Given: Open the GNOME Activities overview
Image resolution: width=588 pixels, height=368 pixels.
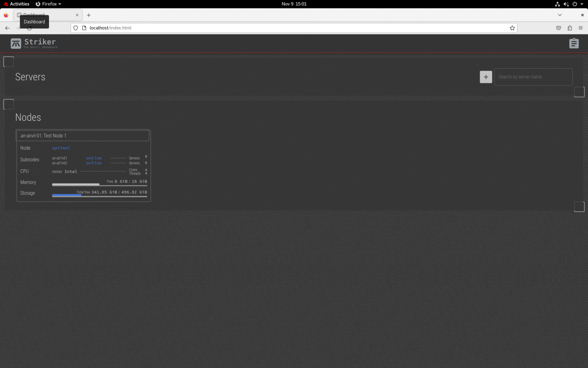Looking at the screenshot, I should coord(16,4).
